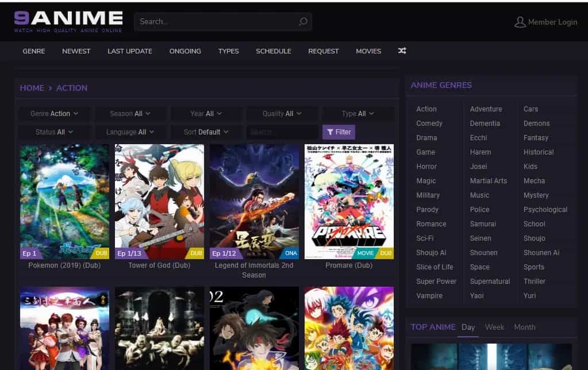Go to the NEWEST menu item

[76, 51]
